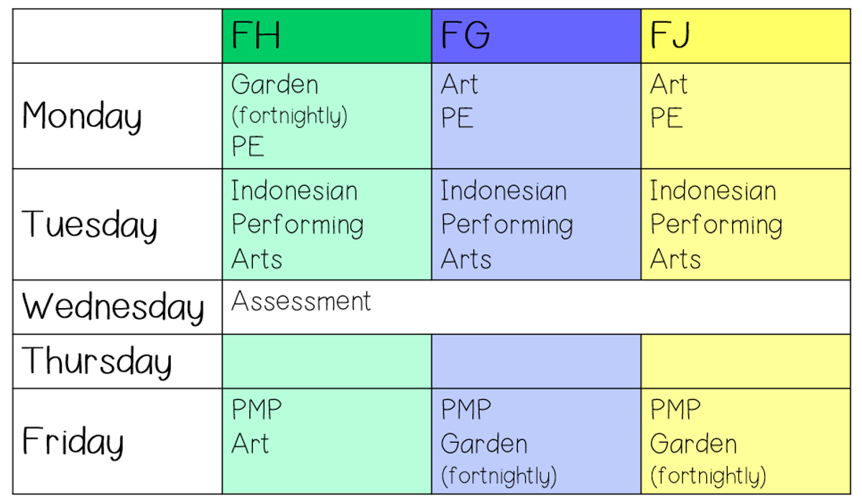The height and width of the screenshot is (504, 862).
Task: Click FG Monday Art PE cell
Action: tap(537, 116)
